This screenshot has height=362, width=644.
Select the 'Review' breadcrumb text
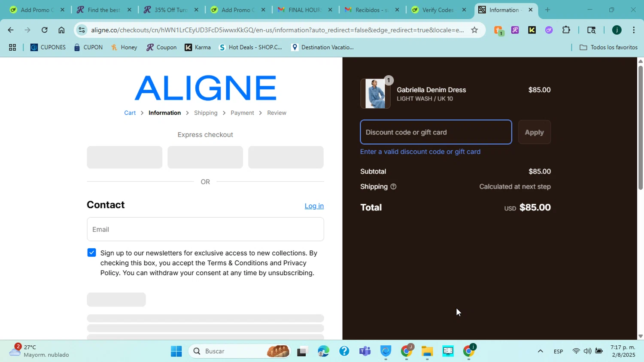click(276, 113)
